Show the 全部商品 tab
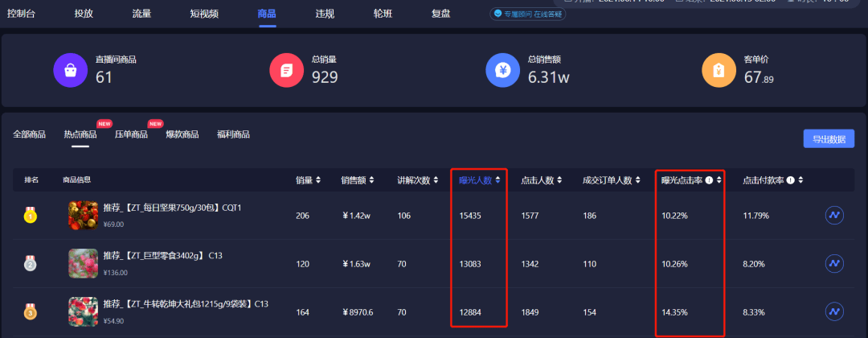This screenshot has height=338, width=868. coord(30,134)
